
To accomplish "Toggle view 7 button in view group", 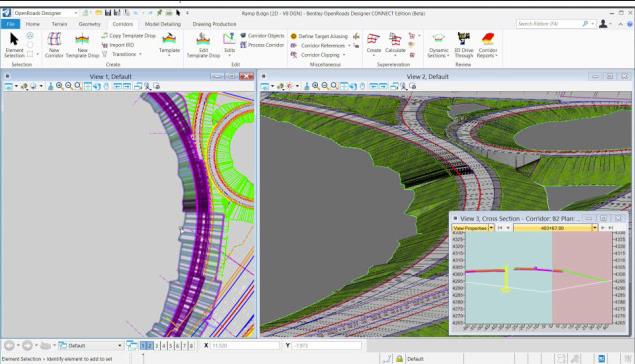I will click(184, 346).
